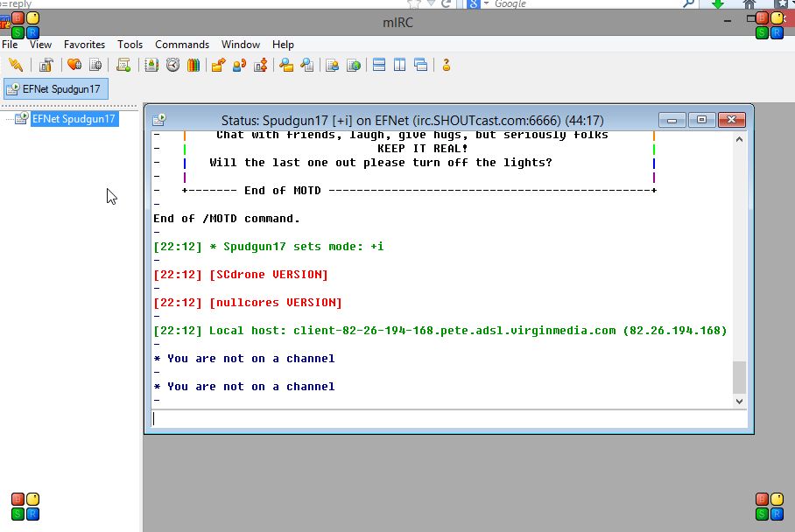Click the "[SCdrone VERSION]" line
The image size is (795, 532).
click(x=241, y=275)
